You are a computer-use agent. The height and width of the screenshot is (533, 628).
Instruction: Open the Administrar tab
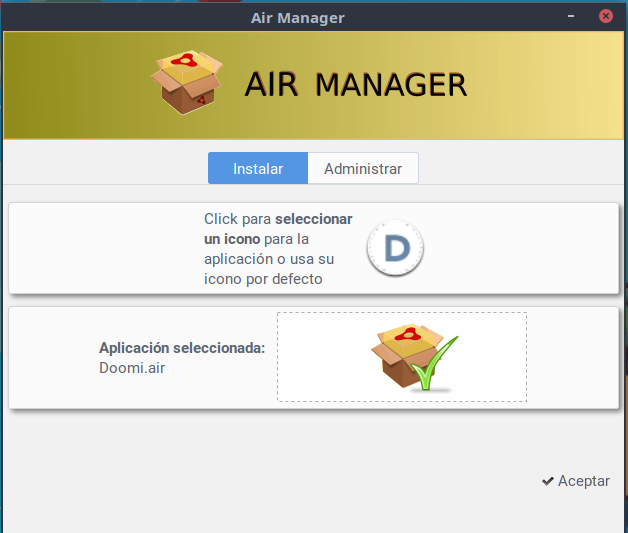[363, 168]
